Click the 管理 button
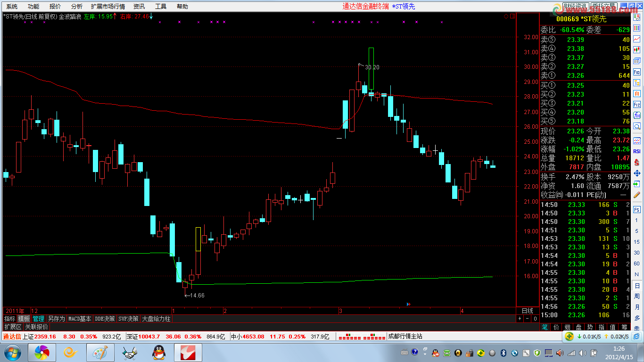The width and height of the screenshot is (644, 362). pyautogui.click(x=38, y=319)
